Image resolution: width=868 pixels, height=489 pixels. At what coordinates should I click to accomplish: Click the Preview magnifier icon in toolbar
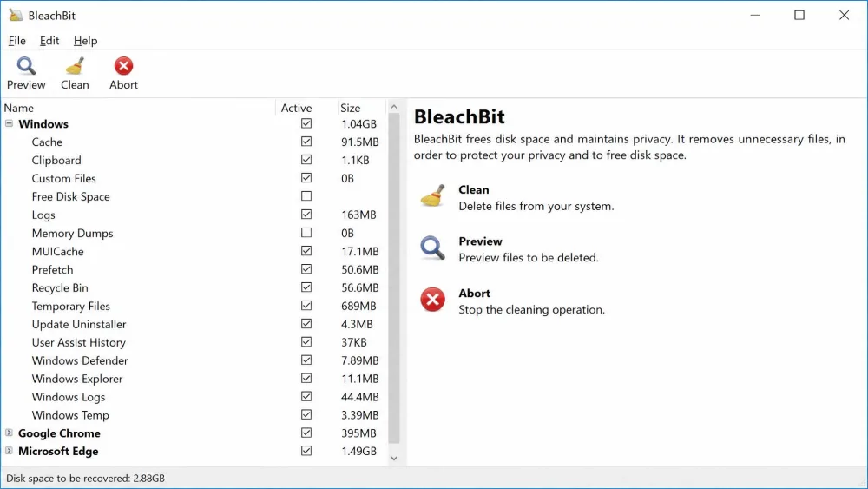click(26, 66)
